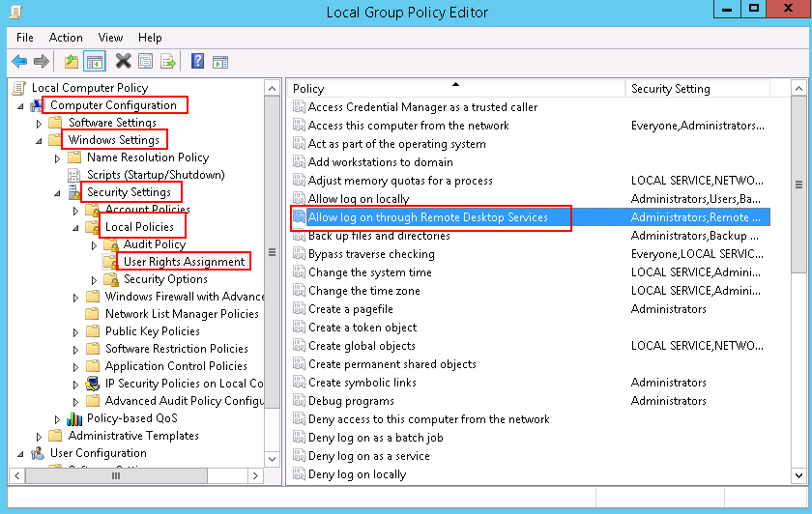Sort by the Policy column header
Image resolution: width=812 pixels, height=514 pixels.
pos(456,89)
